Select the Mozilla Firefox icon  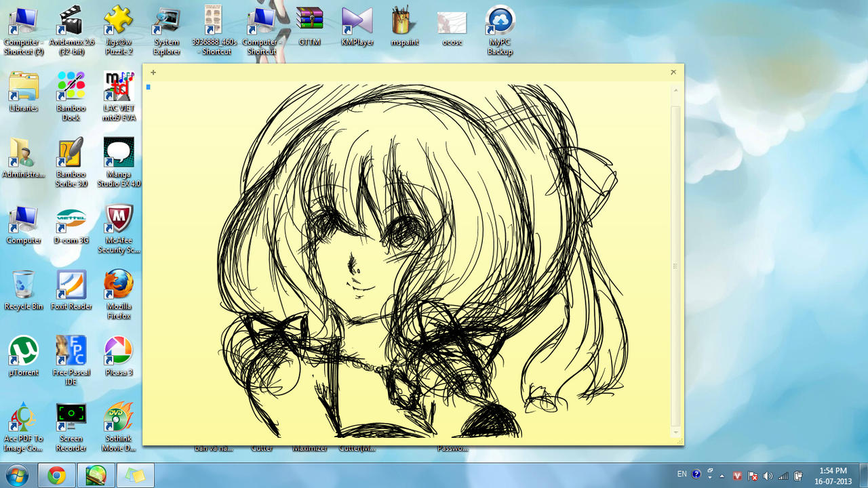(119, 294)
